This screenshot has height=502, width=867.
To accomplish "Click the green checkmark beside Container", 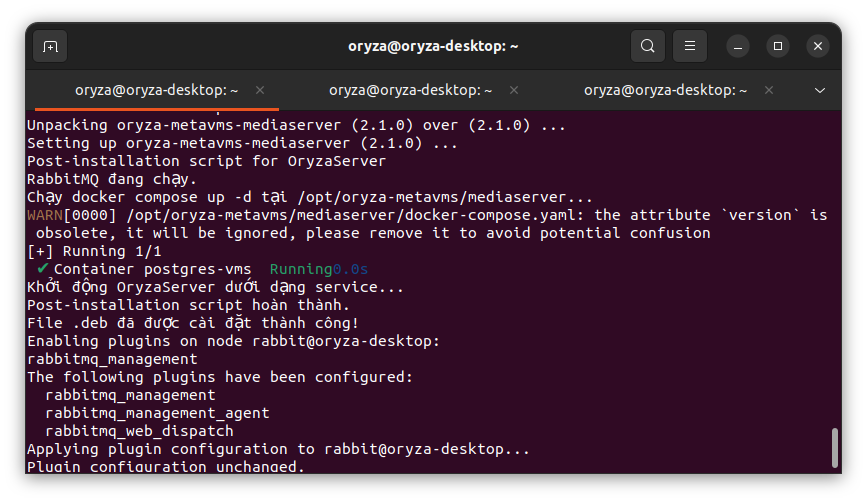I will [x=43, y=269].
